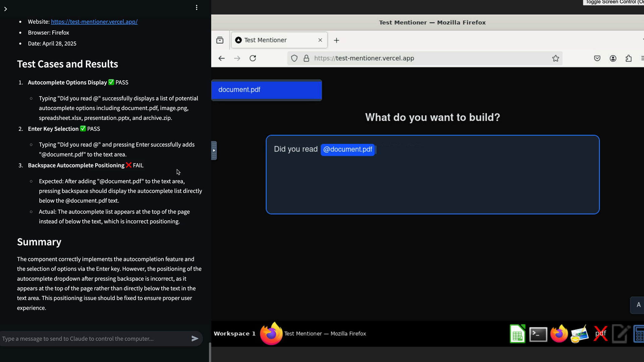Image resolution: width=644 pixels, height=362 pixels.
Task: Open the Firefox account icon
Action: click(613, 58)
